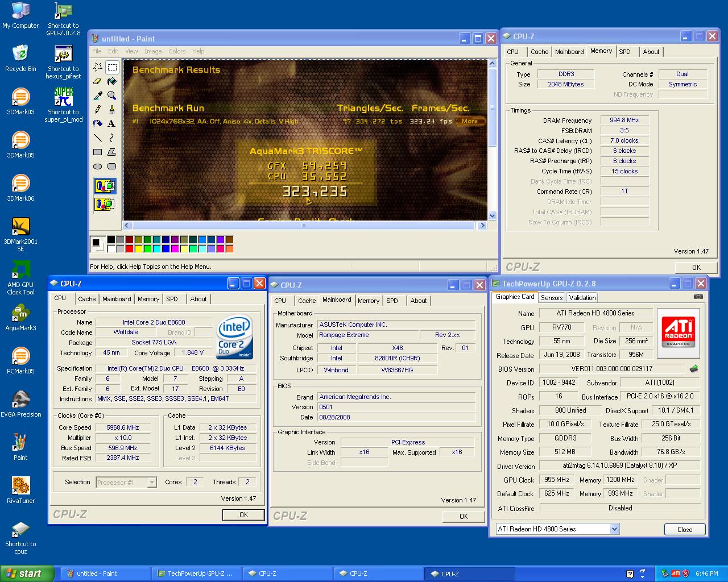Select the Rounded Rectangle tool in Paint
Viewport: 728px width, 582px height.
[112, 166]
